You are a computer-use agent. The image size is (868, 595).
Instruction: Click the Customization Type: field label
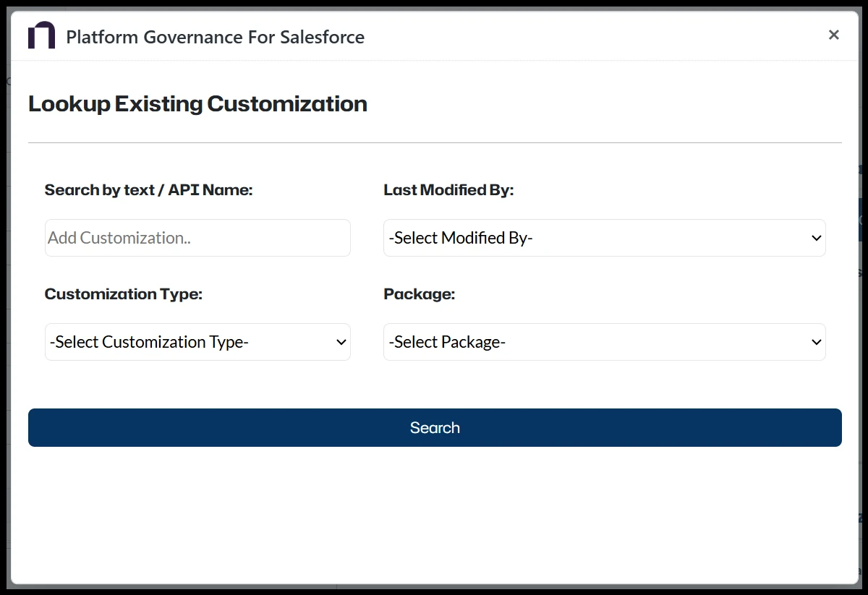point(123,294)
